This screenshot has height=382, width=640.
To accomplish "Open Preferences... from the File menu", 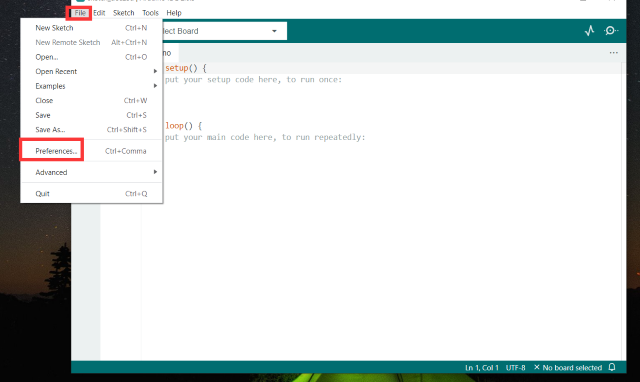I will pos(91,151).
